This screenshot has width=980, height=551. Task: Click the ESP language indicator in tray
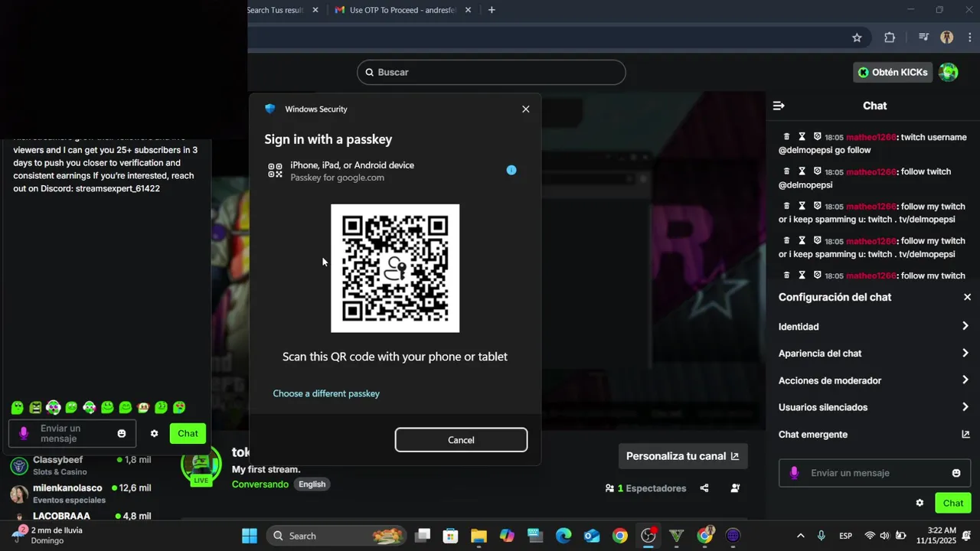[845, 536]
